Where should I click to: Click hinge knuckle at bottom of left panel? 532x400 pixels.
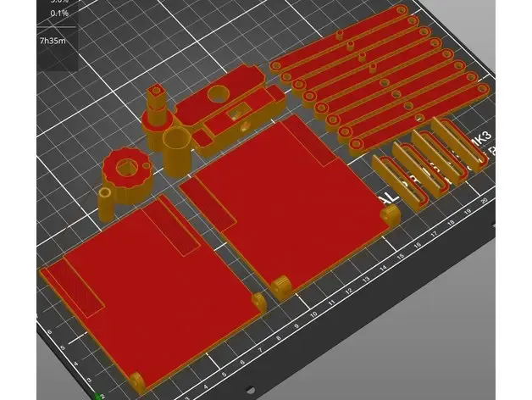coord(137,383)
